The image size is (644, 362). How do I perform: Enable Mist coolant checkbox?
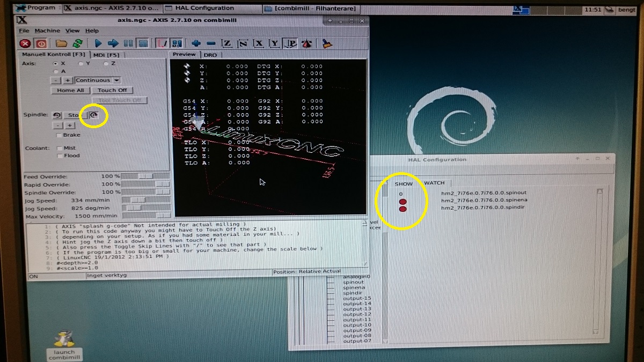click(60, 148)
